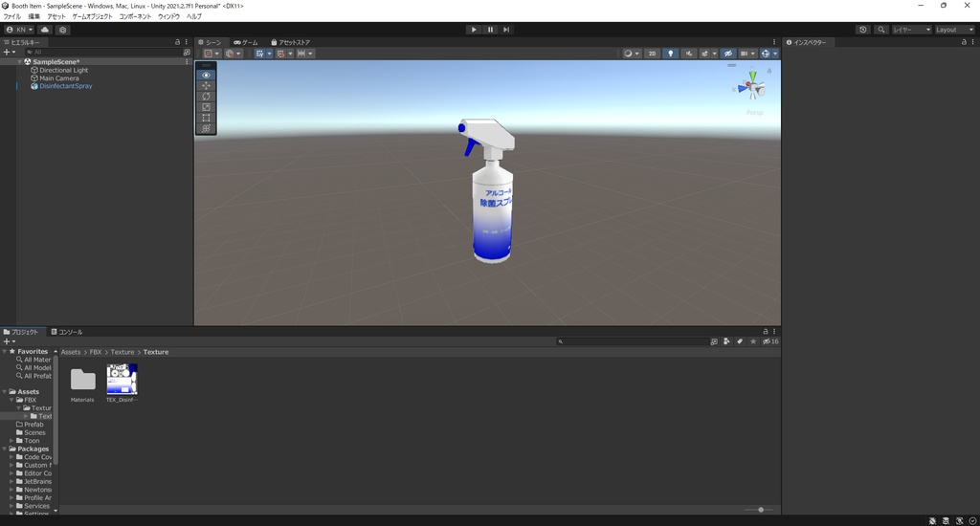The width and height of the screenshot is (980, 526).
Task: Open the Component (コンポーネント) menu
Action: click(135, 16)
